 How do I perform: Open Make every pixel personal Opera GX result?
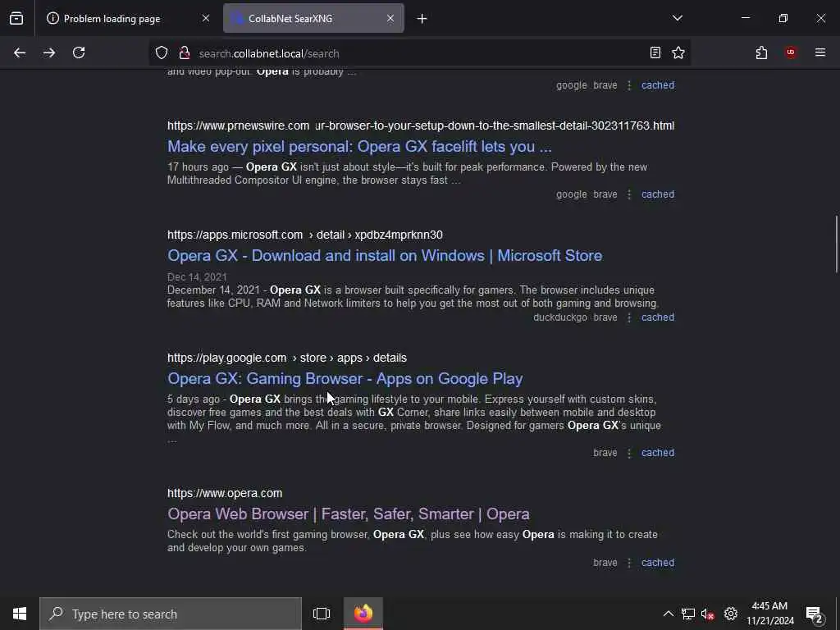[359, 146]
